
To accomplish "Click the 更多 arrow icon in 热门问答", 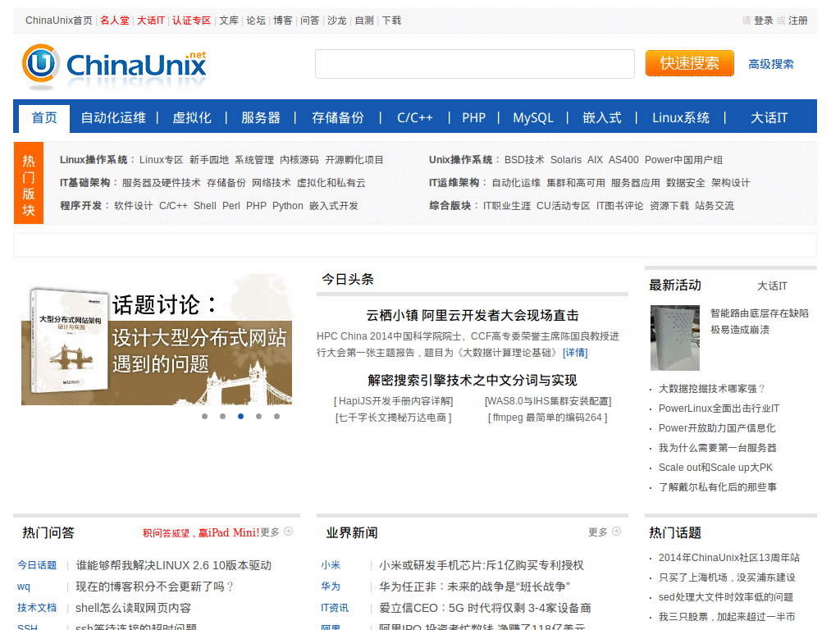I will [x=288, y=532].
